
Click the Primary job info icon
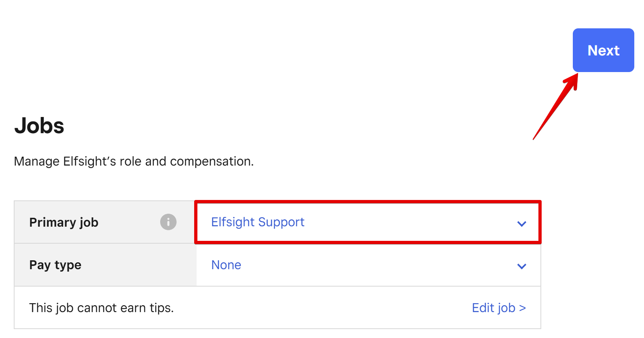click(168, 222)
